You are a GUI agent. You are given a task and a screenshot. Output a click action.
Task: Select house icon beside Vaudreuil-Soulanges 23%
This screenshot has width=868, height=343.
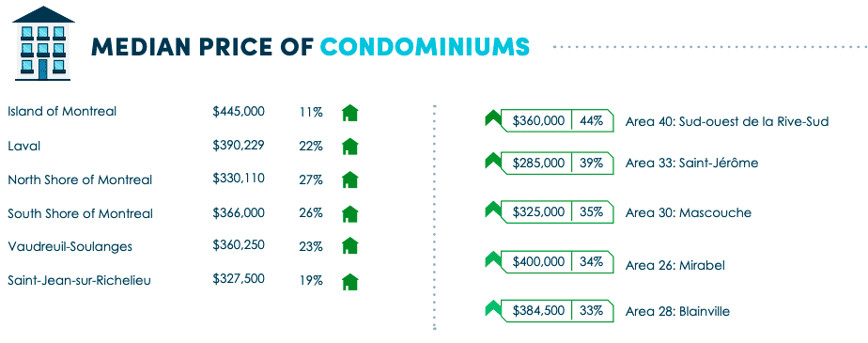349,245
